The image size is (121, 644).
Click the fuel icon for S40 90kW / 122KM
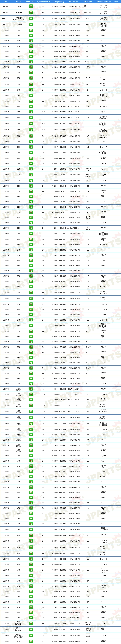tap(31, 124)
